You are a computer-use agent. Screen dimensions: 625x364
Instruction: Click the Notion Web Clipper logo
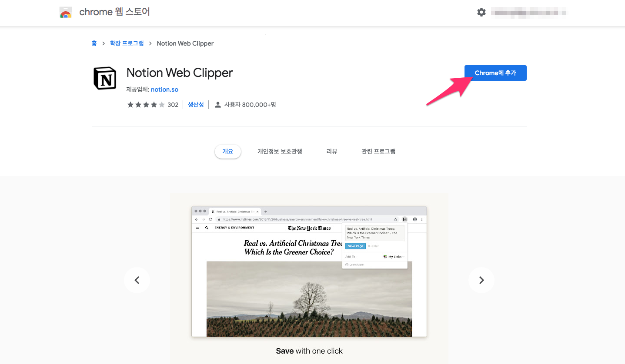[x=105, y=78]
